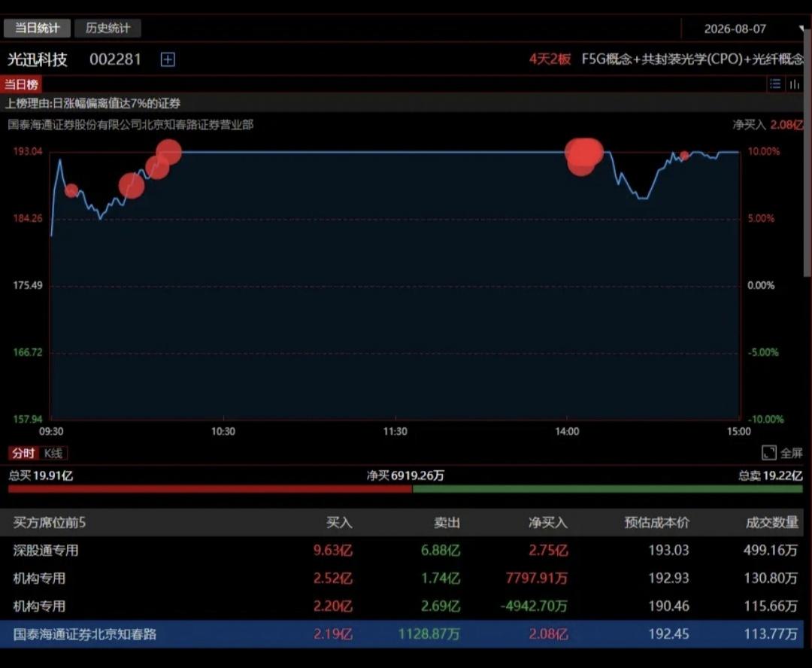Click the broker name 国泰海通证券股份有限公司北京知春路证券营业部

point(131,125)
